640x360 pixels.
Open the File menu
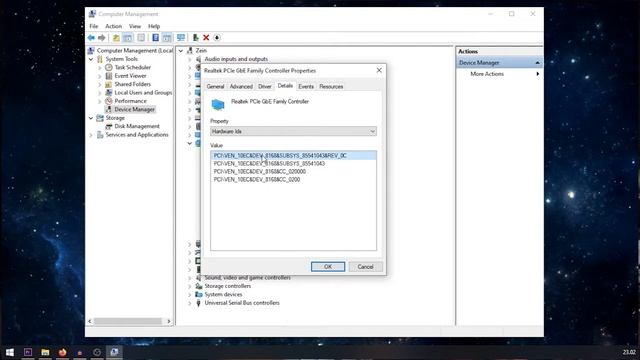(94, 26)
